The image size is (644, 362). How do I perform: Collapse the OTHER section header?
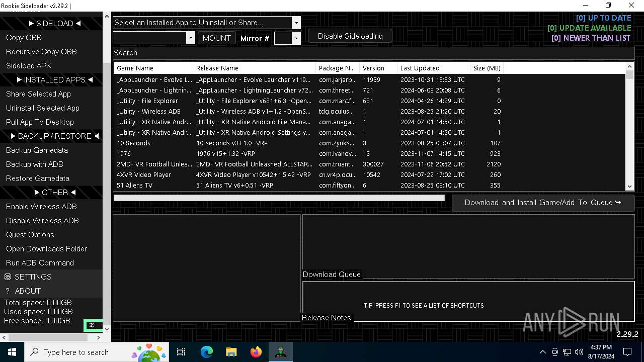tap(51, 193)
